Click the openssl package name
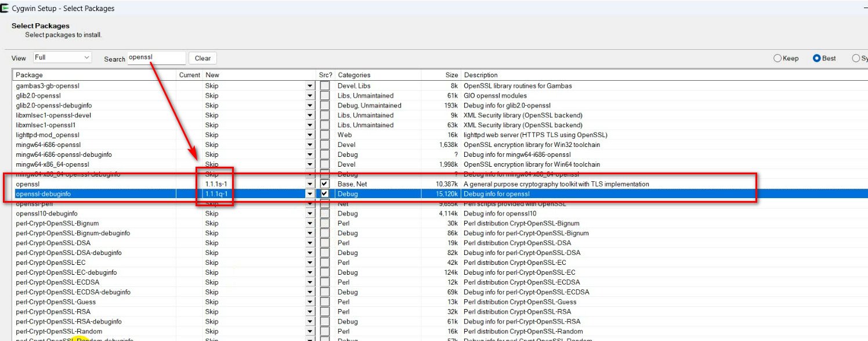Viewport: 868px width, 341px height. (x=27, y=184)
